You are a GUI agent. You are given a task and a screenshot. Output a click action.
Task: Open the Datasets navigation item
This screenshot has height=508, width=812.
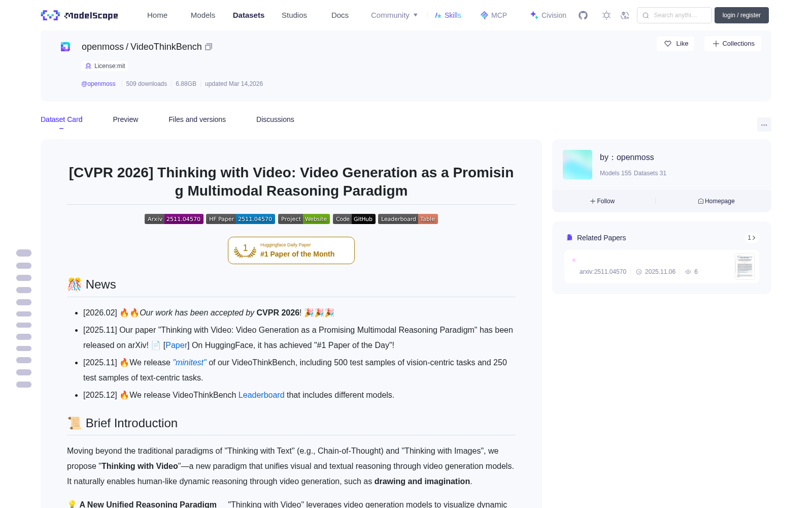tap(249, 15)
